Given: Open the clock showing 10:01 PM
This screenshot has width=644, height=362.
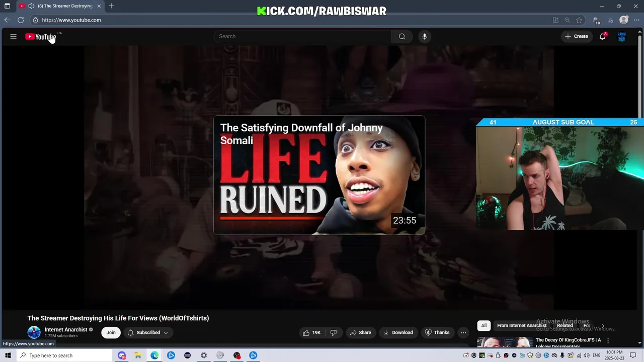Looking at the screenshot, I should (614, 355).
